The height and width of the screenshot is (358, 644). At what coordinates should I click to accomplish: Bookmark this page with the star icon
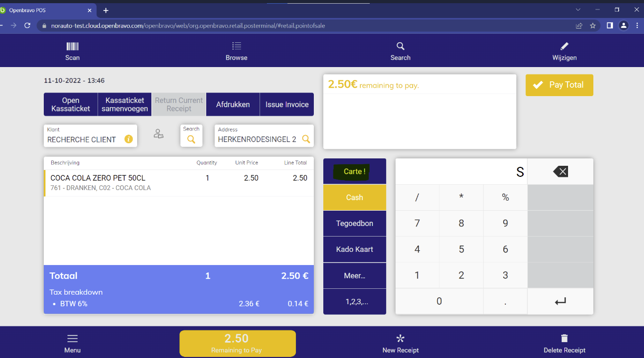[593, 25]
